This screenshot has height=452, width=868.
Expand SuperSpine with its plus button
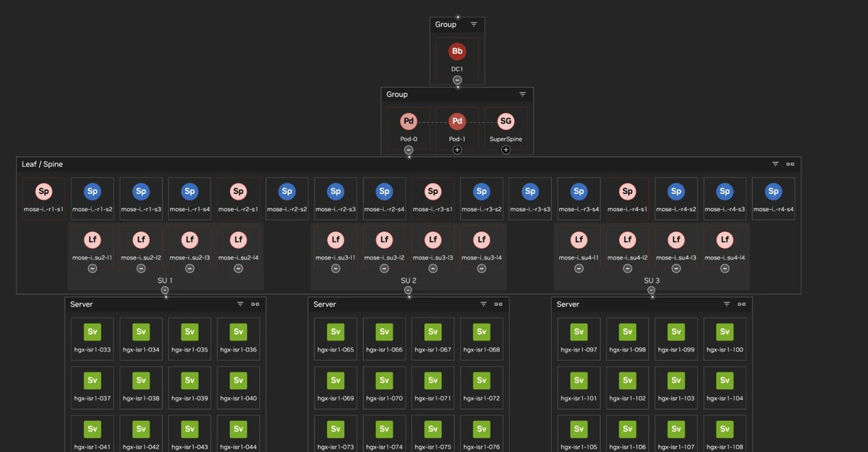pos(506,150)
